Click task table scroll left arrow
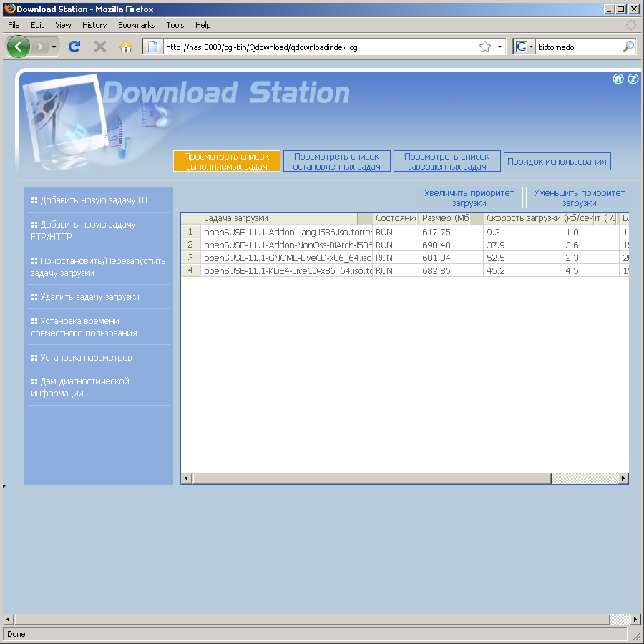 (x=187, y=479)
